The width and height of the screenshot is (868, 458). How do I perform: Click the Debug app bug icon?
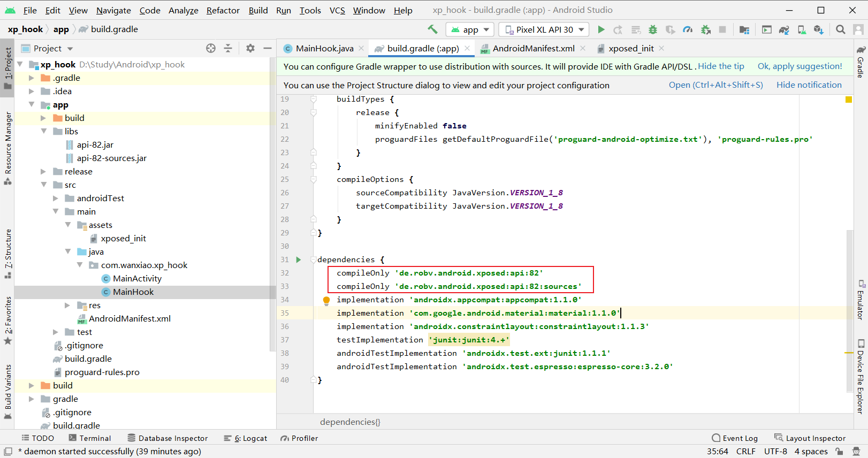pos(653,29)
